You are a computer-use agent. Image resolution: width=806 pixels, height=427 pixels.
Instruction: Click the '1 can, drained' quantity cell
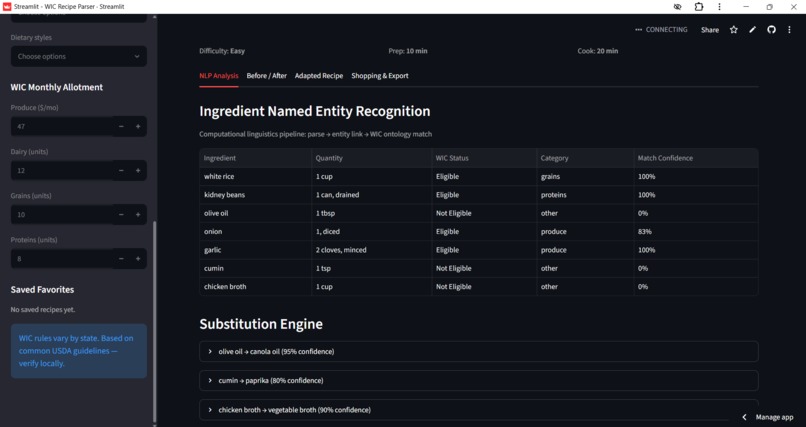(x=372, y=195)
